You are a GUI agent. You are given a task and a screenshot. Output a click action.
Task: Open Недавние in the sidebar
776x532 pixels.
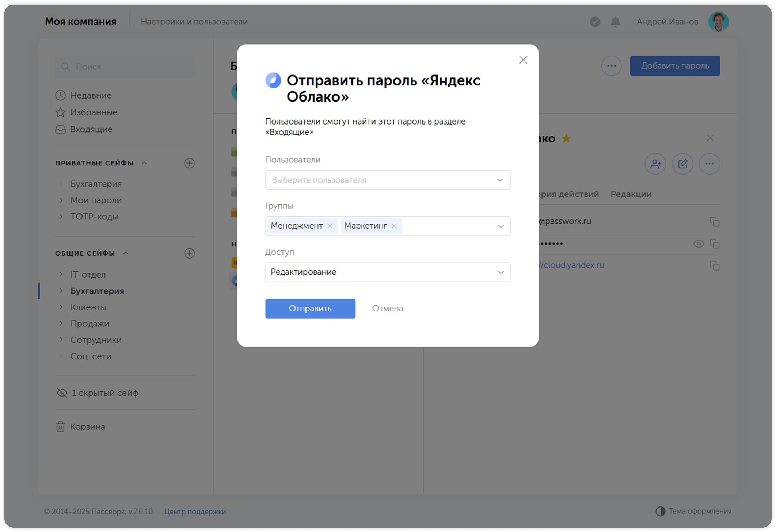pyautogui.click(x=83, y=95)
